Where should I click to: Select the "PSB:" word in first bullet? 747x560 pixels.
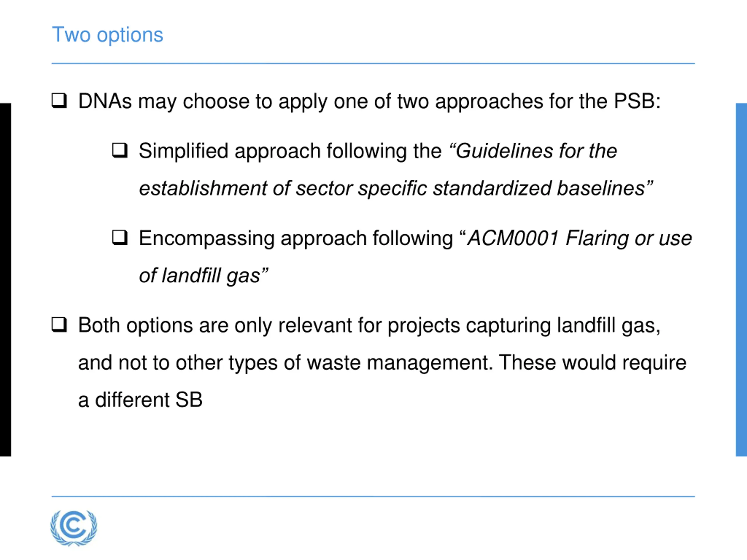click(x=637, y=101)
